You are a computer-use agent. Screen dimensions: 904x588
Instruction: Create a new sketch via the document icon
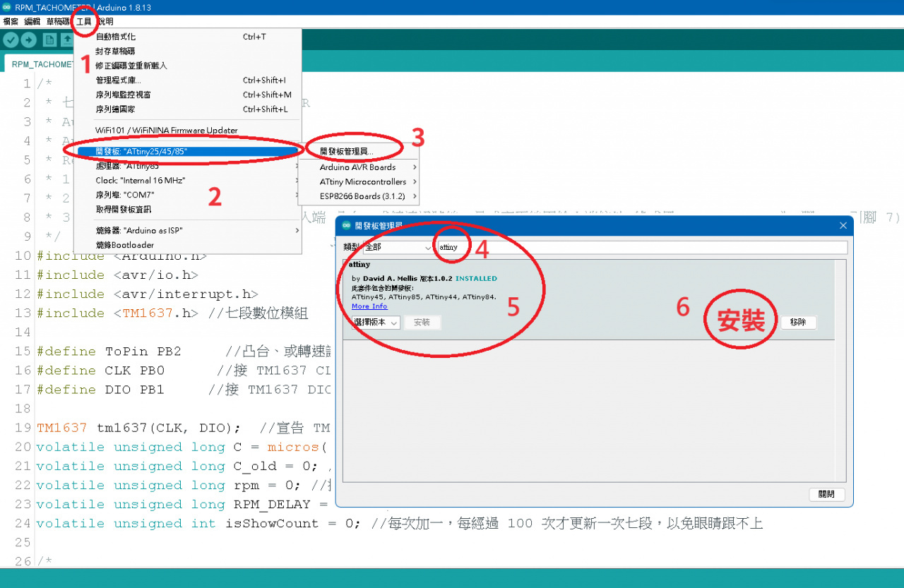click(x=49, y=40)
